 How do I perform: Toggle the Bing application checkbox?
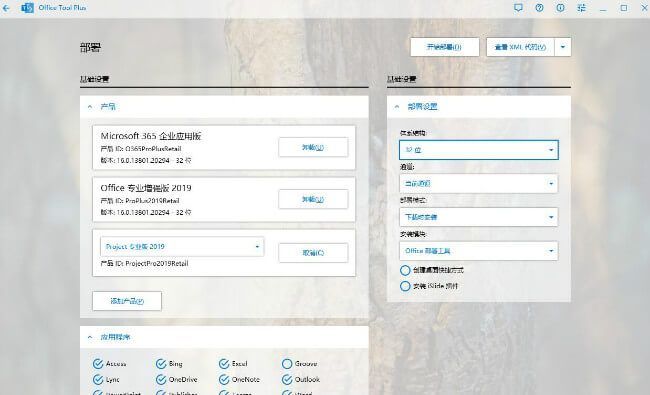click(x=161, y=363)
